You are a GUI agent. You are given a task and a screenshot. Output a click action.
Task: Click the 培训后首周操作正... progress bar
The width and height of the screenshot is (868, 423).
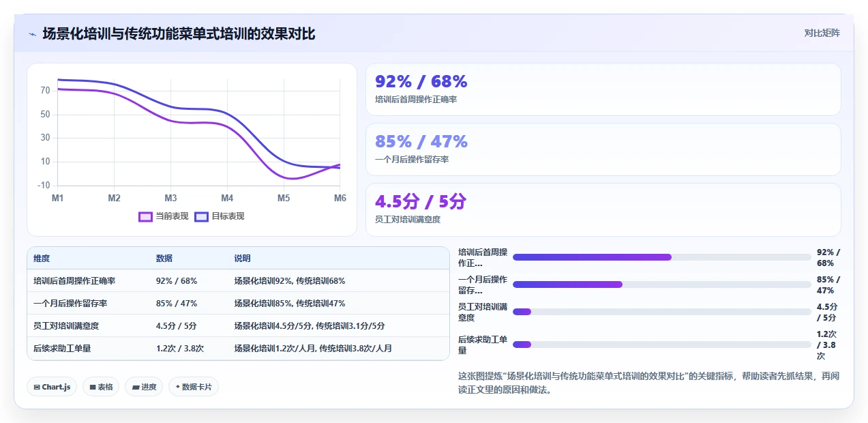(x=662, y=257)
